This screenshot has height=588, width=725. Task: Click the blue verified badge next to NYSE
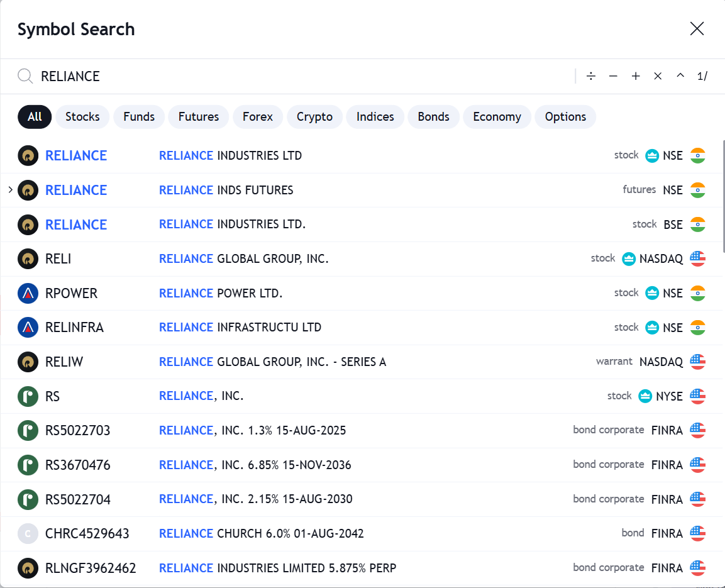tap(645, 396)
